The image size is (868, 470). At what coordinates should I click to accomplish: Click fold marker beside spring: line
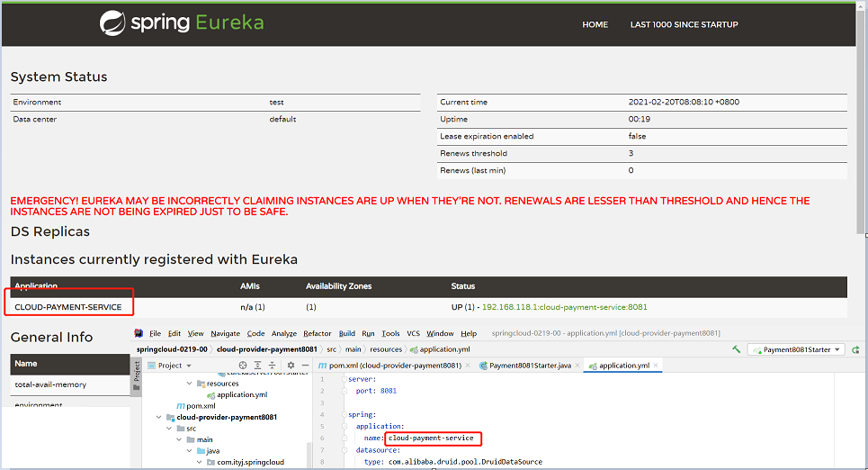344,414
